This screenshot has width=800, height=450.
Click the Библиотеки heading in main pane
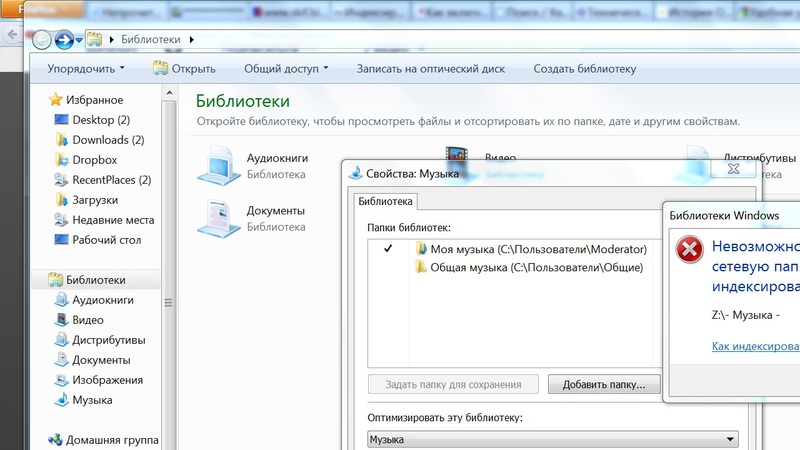[243, 101]
